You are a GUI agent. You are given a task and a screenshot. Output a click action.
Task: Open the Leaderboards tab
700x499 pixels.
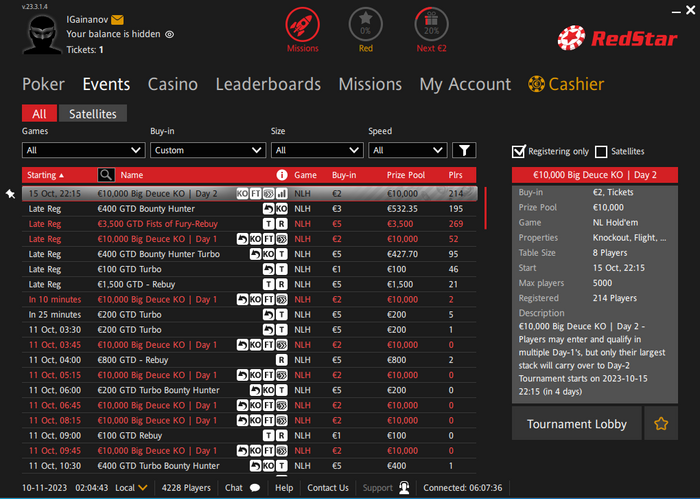[x=268, y=84]
